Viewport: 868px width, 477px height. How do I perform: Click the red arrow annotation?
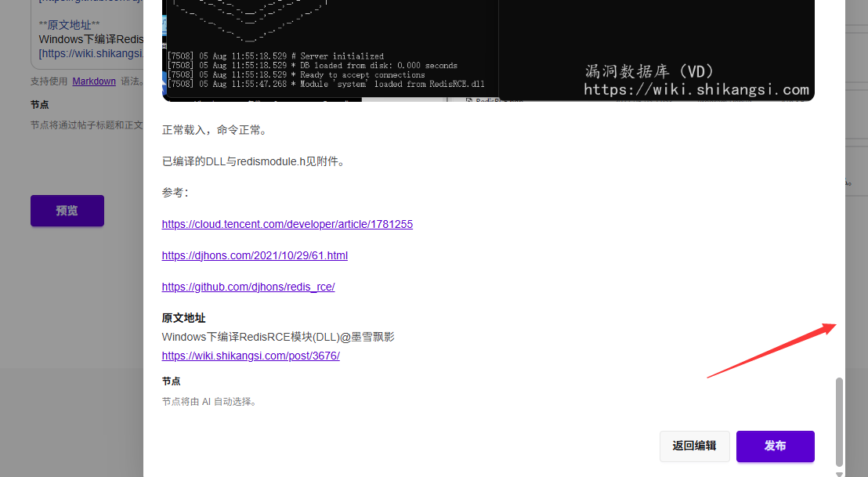point(772,350)
